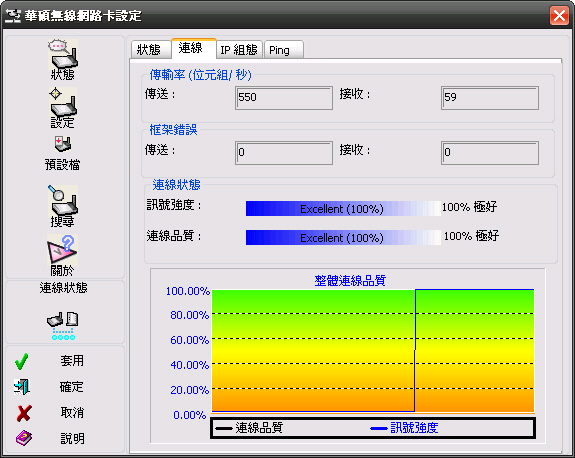Image resolution: width=575 pixels, height=458 pixels.
Task: Click the 40.00% axis label
Action: click(x=190, y=365)
